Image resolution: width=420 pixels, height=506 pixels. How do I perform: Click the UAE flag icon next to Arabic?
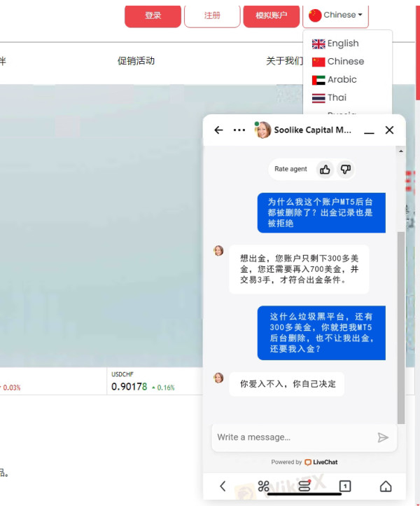tap(318, 80)
